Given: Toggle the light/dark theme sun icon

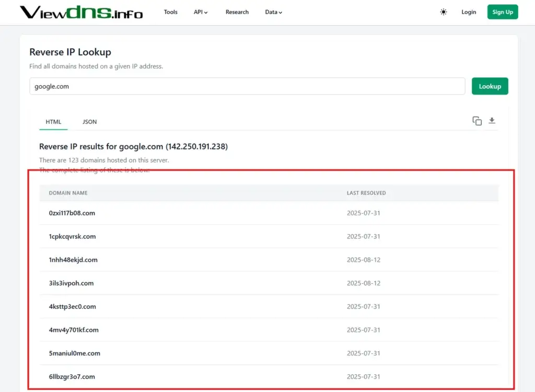Looking at the screenshot, I should pyautogui.click(x=444, y=12).
